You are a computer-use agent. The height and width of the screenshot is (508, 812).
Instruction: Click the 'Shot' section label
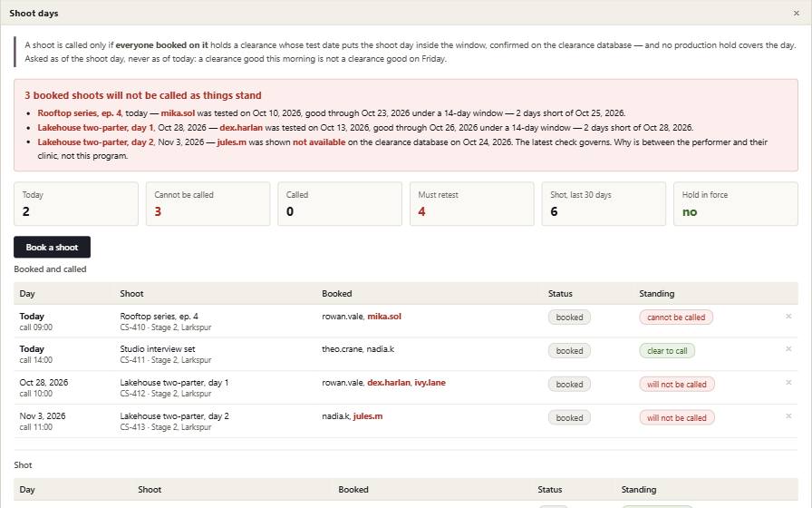23,465
